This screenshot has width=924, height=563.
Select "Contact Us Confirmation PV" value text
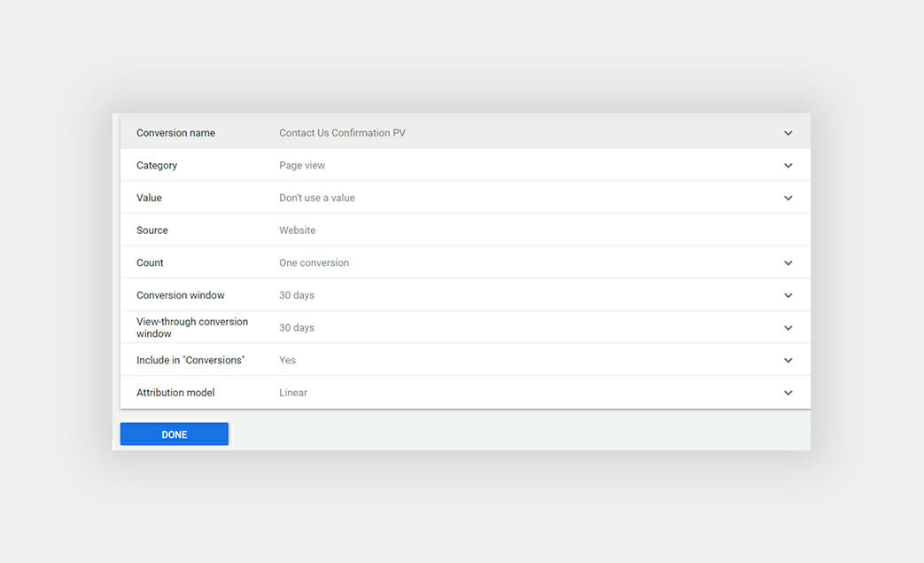tap(342, 133)
